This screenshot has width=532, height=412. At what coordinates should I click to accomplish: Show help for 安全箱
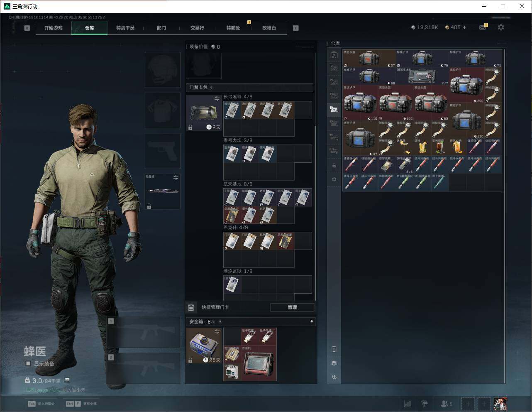[220, 322]
